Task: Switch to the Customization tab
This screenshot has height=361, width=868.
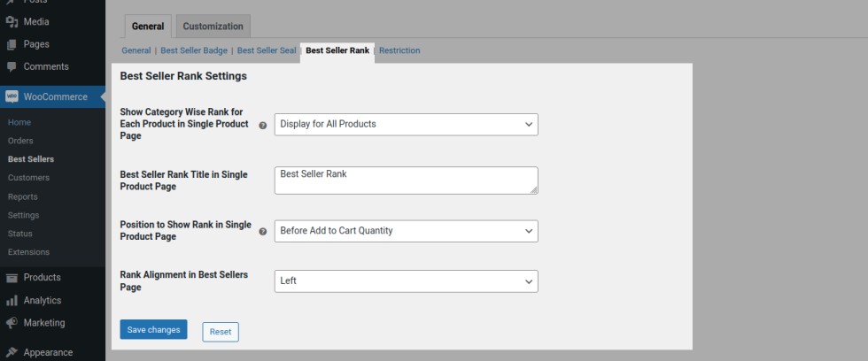Action: click(x=213, y=27)
